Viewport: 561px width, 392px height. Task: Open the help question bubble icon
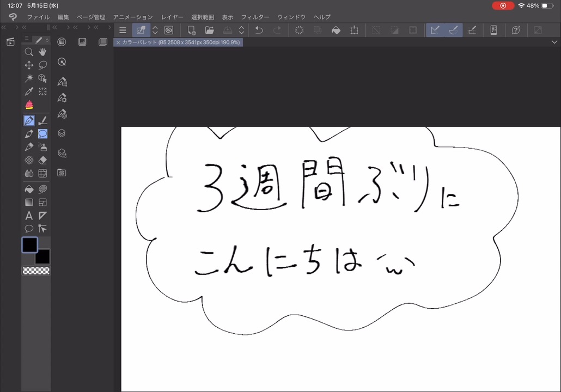(x=516, y=30)
